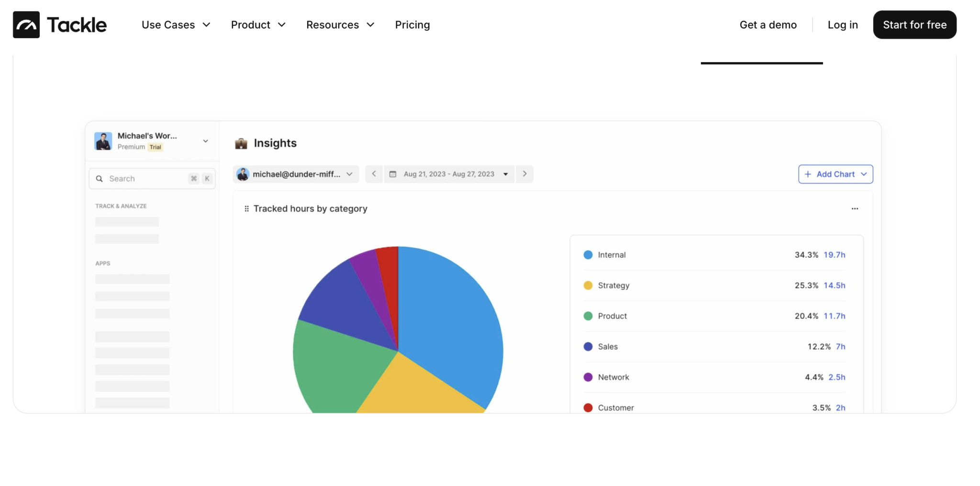Click the Get a demo link
This screenshot has width=980, height=486.
coord(768,24)
